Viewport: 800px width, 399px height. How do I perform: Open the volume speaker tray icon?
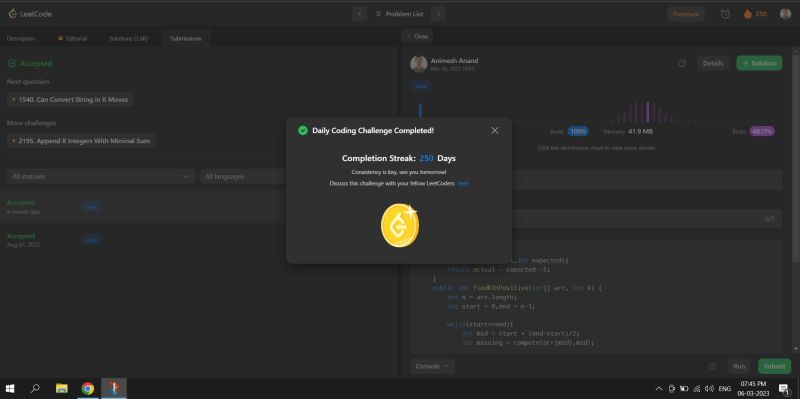click(709, 389)
